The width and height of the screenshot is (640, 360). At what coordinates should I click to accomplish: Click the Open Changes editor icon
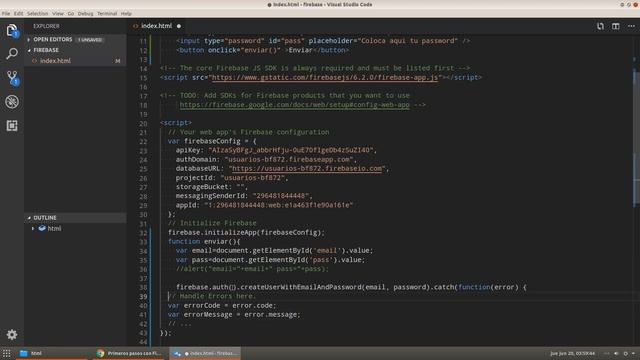(600, 26)
